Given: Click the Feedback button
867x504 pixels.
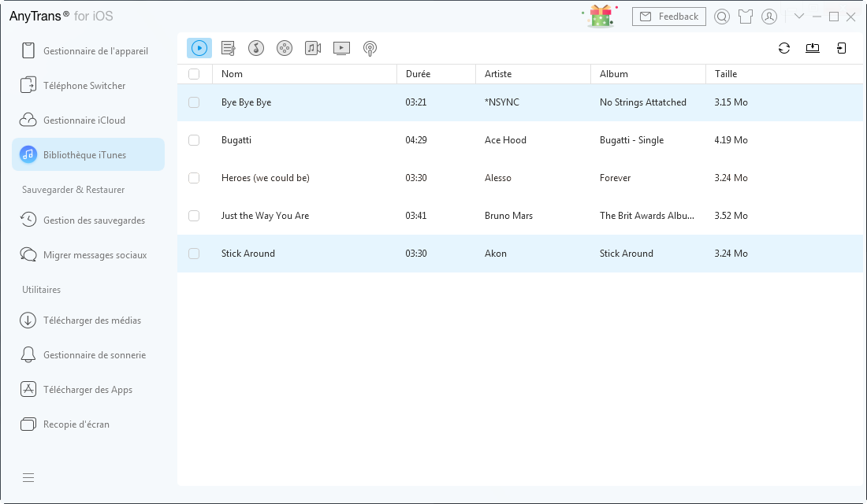Looking at the screenshot, I should pos(669,17).
